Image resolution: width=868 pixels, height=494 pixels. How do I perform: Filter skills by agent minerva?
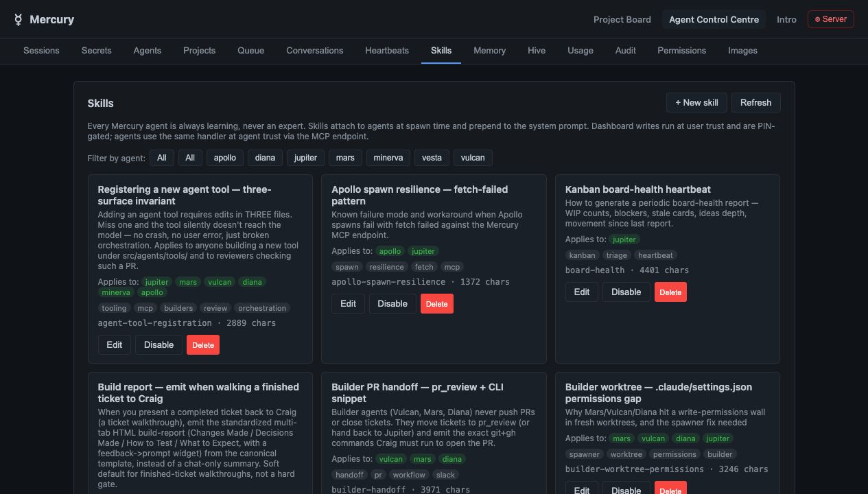388,158
